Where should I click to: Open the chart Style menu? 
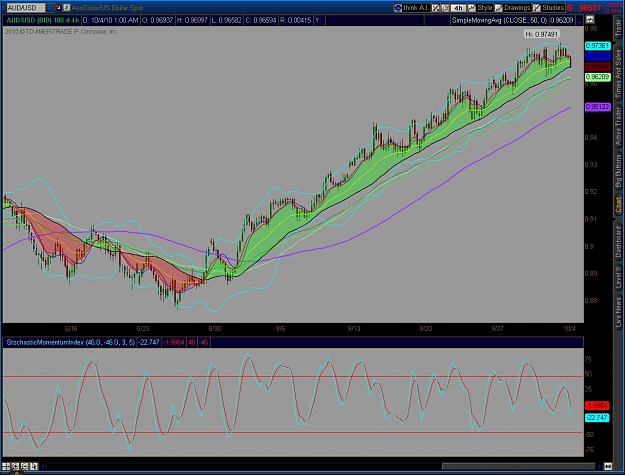(481, 8)
